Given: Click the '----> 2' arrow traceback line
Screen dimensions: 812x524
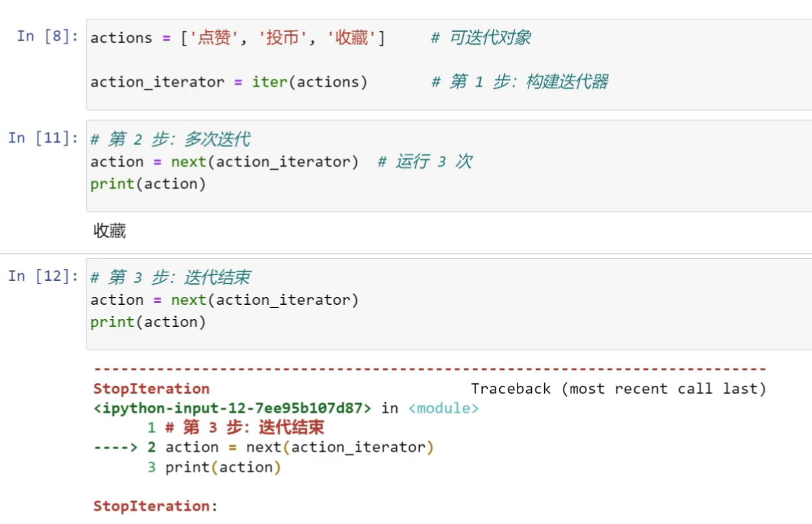Looking at the screenshot, I should (x=125, y=447).
